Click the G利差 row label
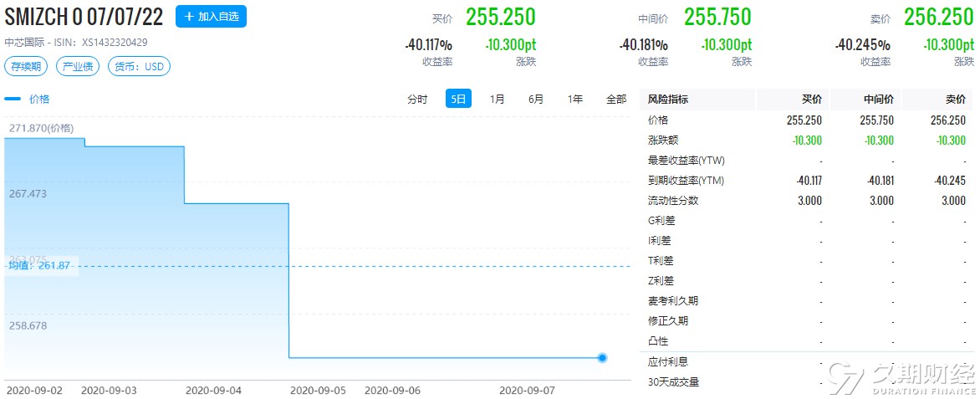Image resolution: width=980 pixels, height=399 pixels. (662, 220)
